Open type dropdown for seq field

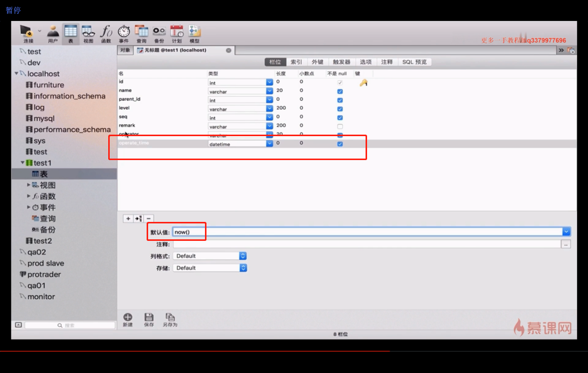pyautogui.click(x=269, y=117)
